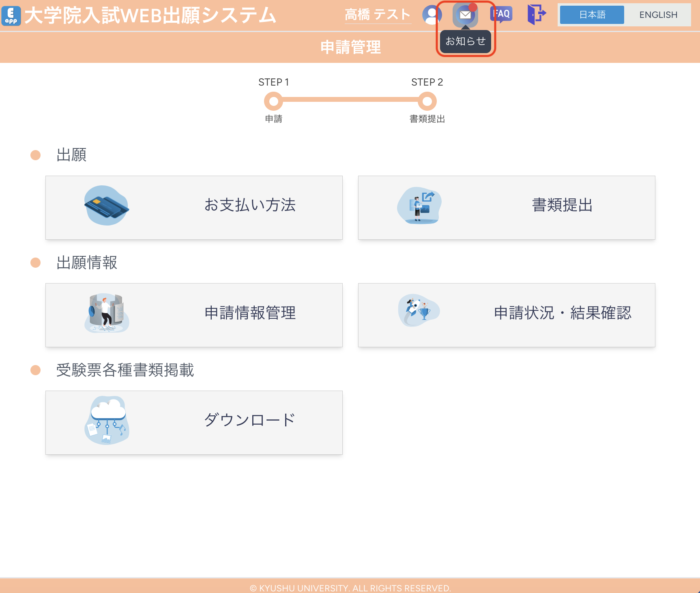The image size is (700, 593).
Task: Click the credit card payment illustration
Action: 107,206
